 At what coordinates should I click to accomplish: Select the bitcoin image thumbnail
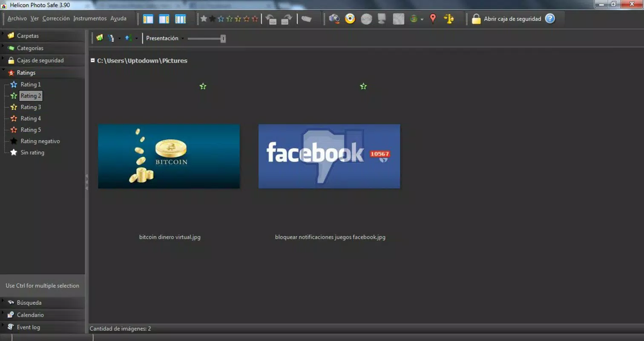[x=169, y=156]
